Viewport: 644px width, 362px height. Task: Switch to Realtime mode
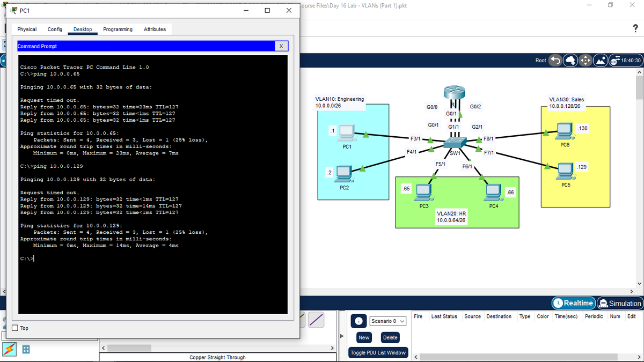pyautogui.click(x=574, y=303)
